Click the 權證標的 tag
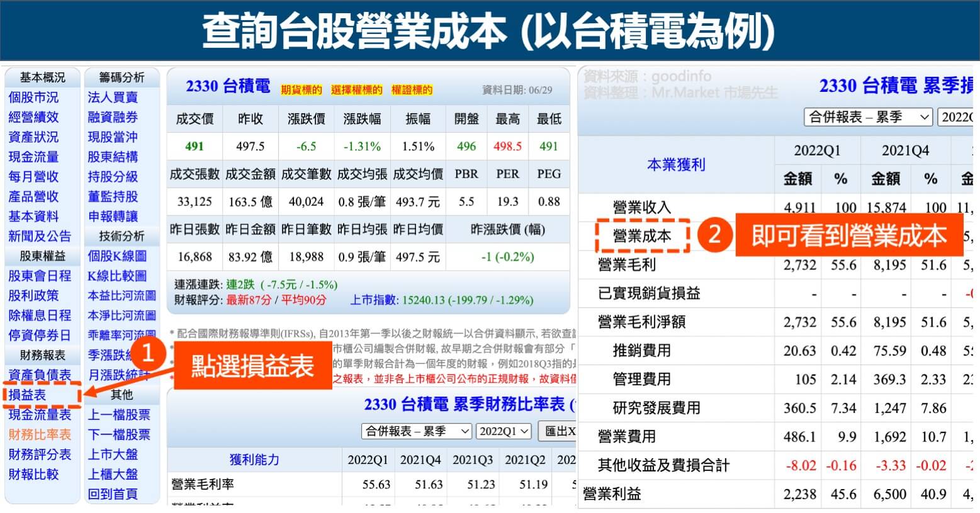 tap(412, 90)
